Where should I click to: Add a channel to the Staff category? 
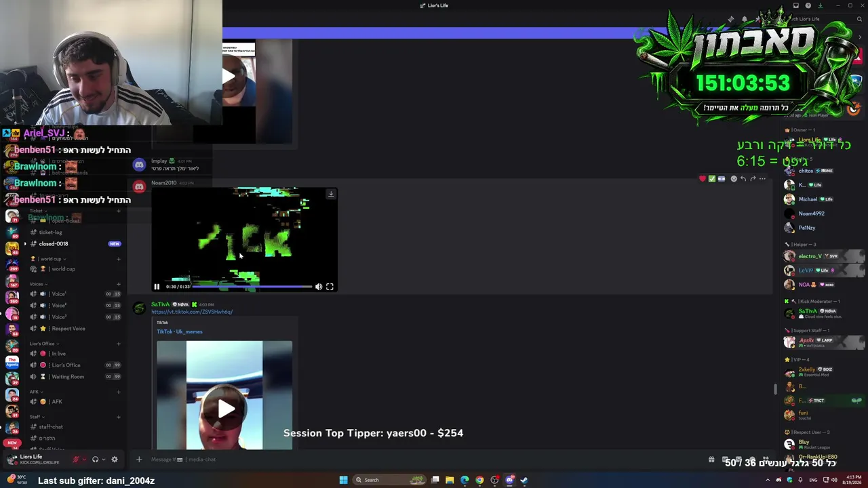[x=119, y=417]
